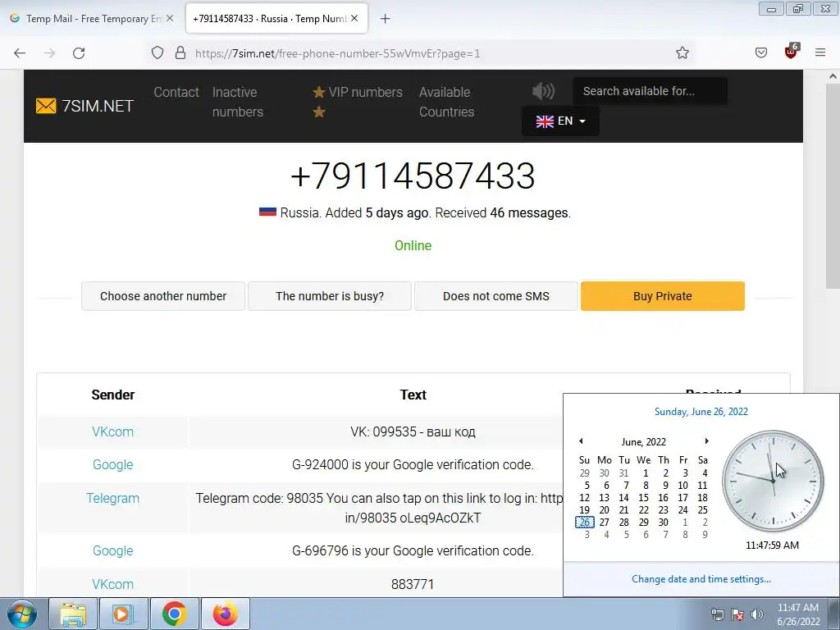Click the taskbar clock 11:47 AM

click(798, 614)
